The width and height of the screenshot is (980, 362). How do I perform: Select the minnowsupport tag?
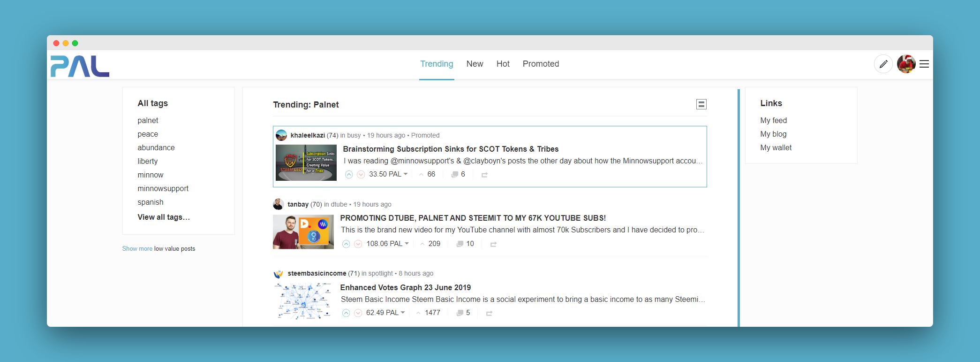coord(163,189)
